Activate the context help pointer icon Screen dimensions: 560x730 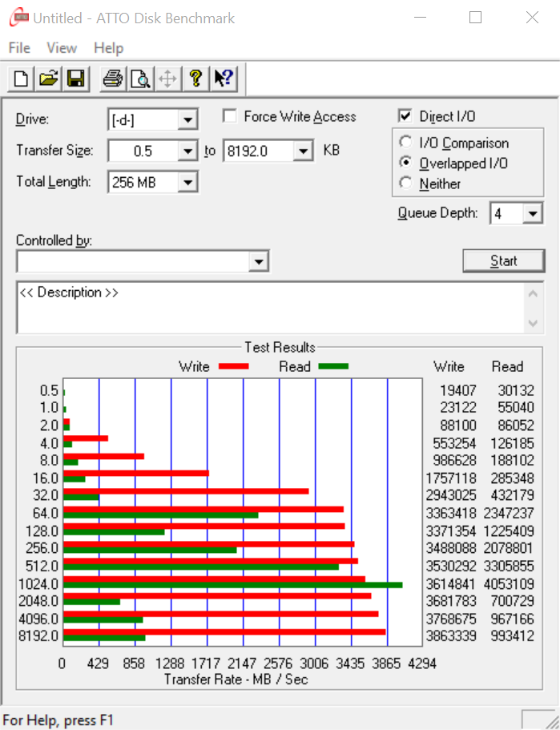pyautogui.click(x=224, y=79)
